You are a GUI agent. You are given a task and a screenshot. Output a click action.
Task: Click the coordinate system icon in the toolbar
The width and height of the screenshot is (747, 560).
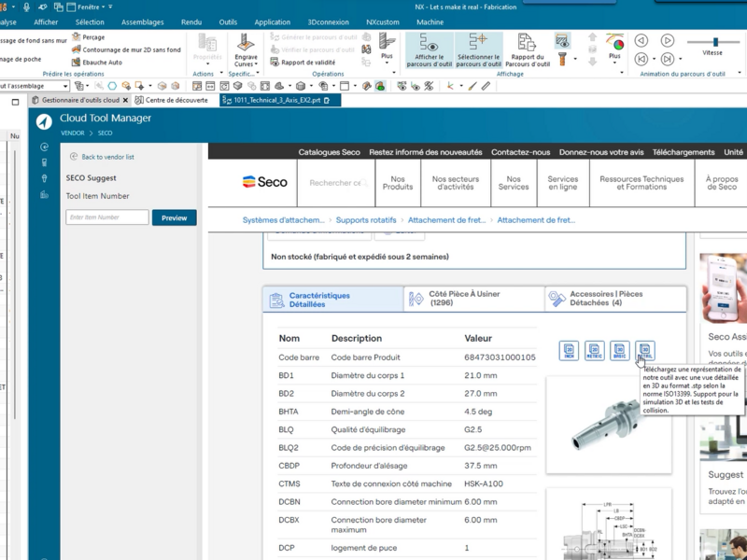tap(450, 86)
